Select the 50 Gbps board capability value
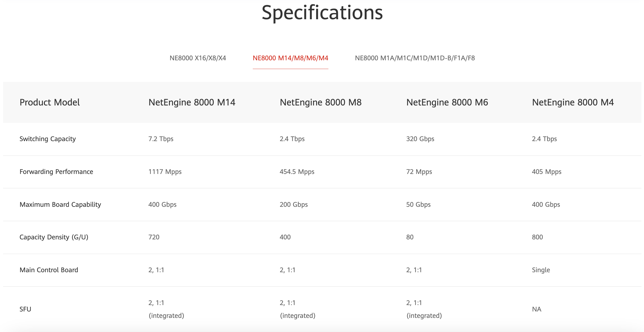644x332 pixels. 418,204
